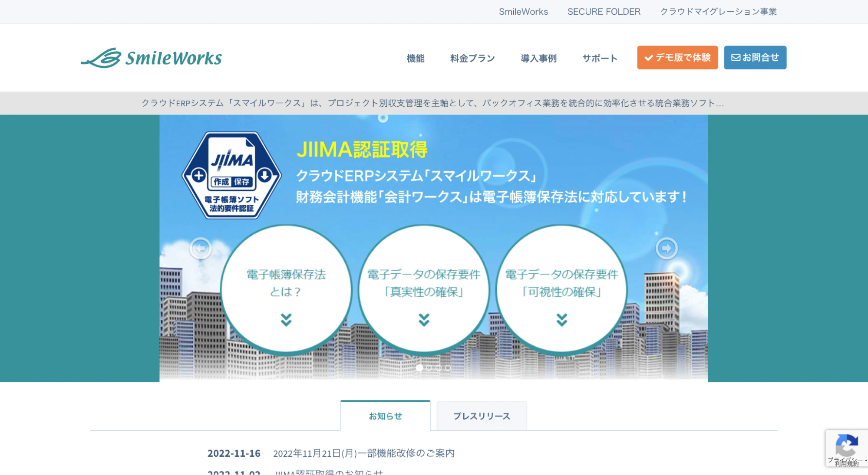
Task: Click 電子帳簿保存法とは？ circle
Action: 286,289
